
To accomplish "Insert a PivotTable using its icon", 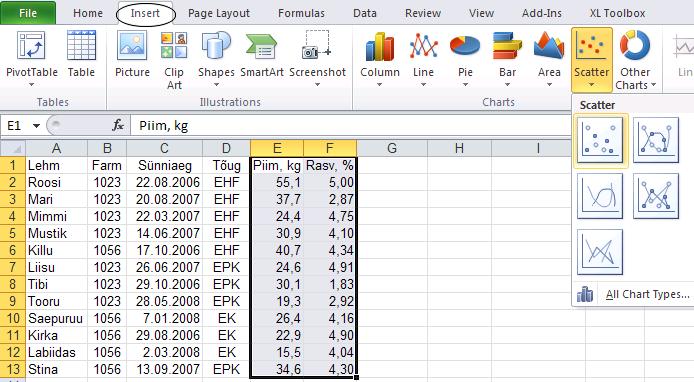I will coord(31,46).
